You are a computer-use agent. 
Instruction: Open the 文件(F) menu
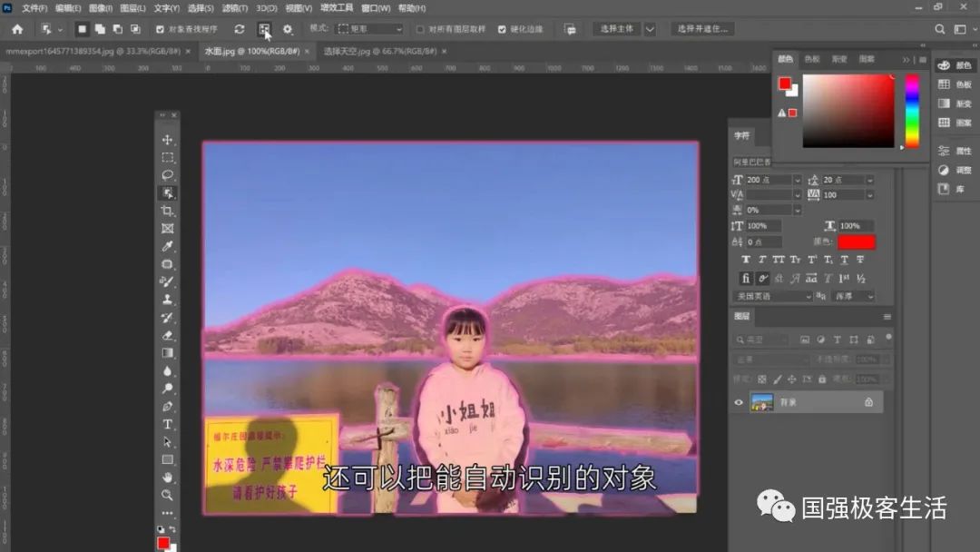tap(34, 8)
